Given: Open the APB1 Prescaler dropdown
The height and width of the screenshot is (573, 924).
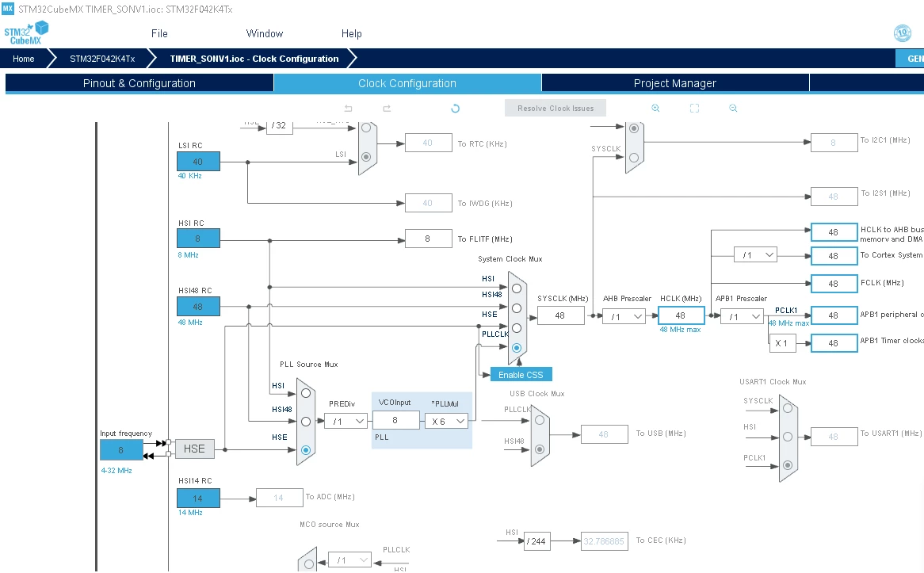Looking at the screenshot, I should coord(743,316).
